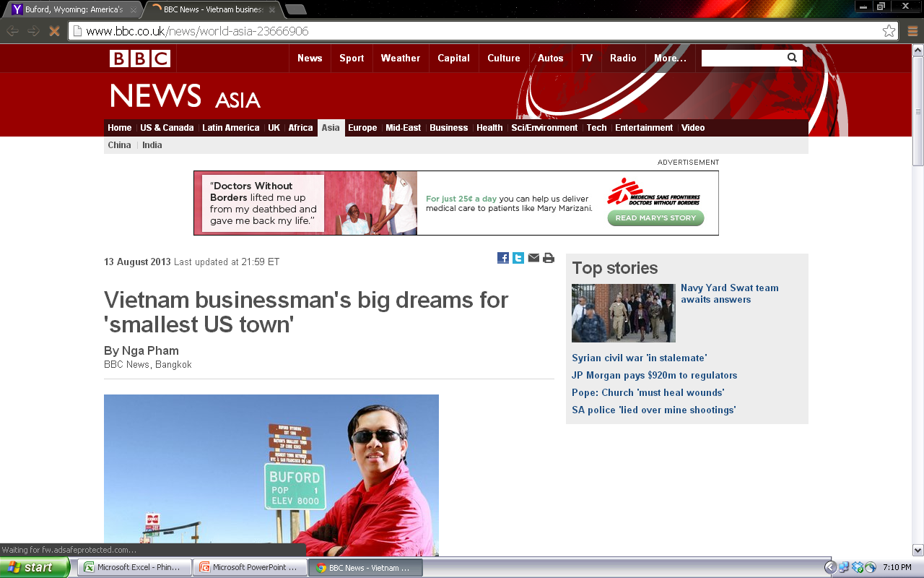The height and width of the screenshot is (578, 924).
Task: Select Africa news section
Action: pos(300,128)
